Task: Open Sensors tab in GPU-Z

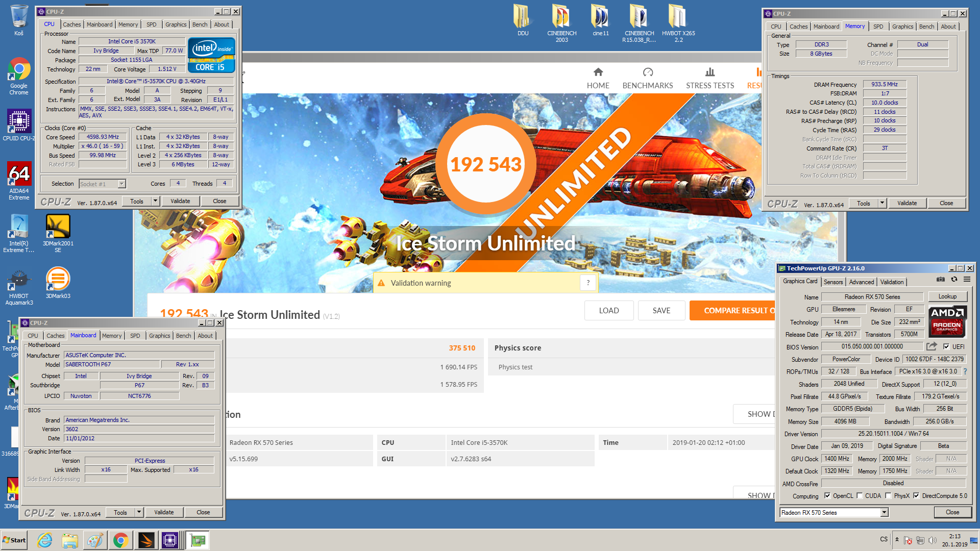Action: (x=833, y=282)
